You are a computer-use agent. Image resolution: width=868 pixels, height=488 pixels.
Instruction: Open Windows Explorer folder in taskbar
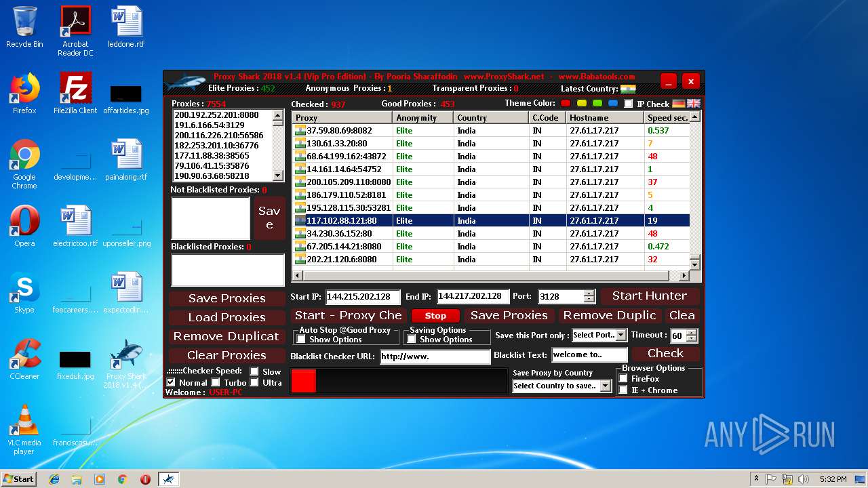[x=77, y=479]
